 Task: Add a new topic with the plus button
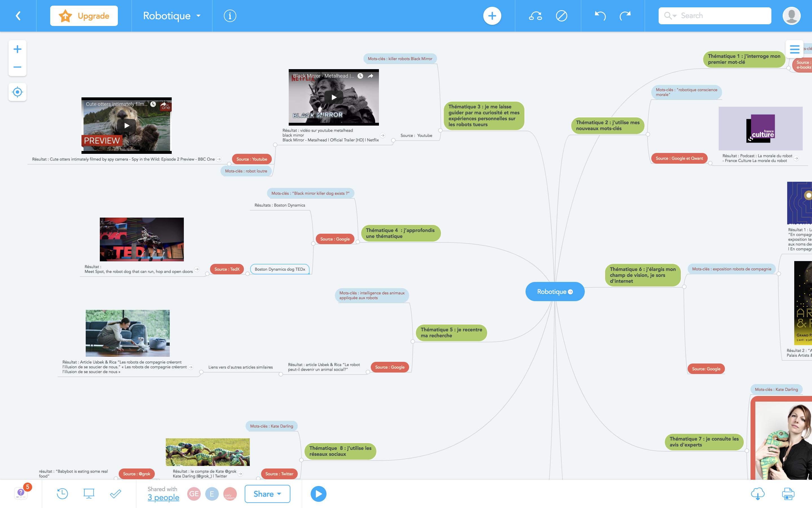tap(492, 16)
